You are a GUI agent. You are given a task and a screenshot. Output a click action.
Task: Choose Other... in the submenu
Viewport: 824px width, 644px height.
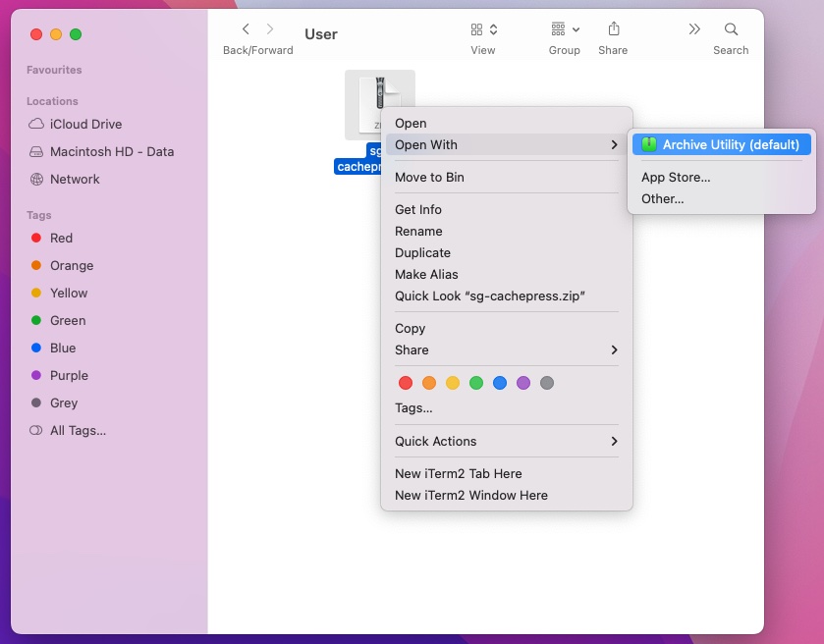pos(722,198)
